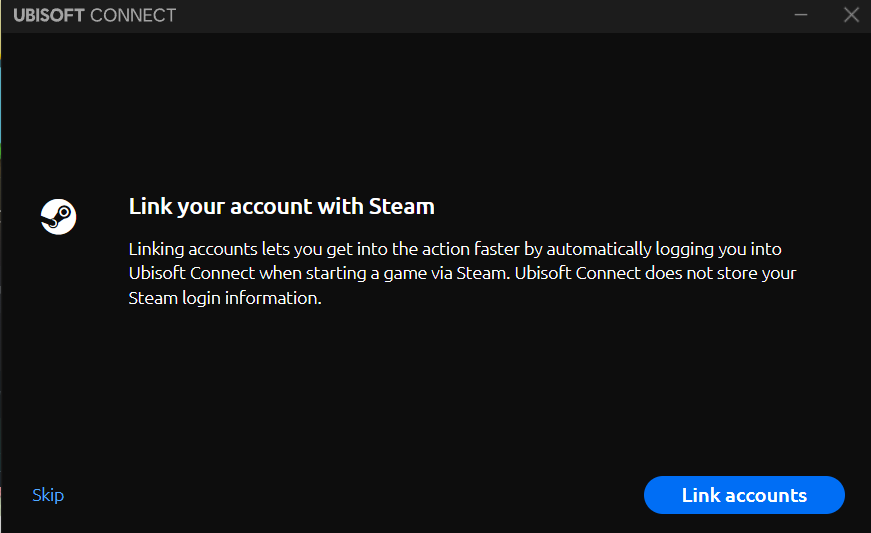Click the bold UBISOFT word in title
This screenshot has height=533, width=871.
point(49,16)
